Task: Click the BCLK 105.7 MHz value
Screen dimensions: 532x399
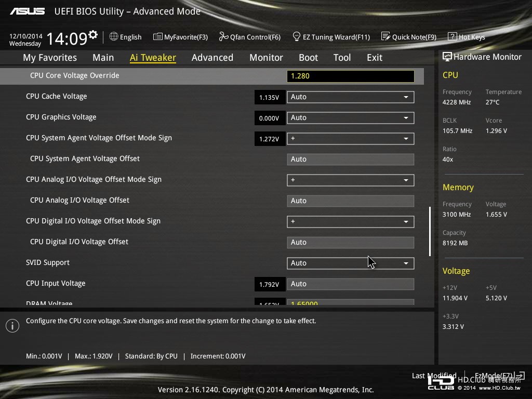Action: (x=457, y=130)
